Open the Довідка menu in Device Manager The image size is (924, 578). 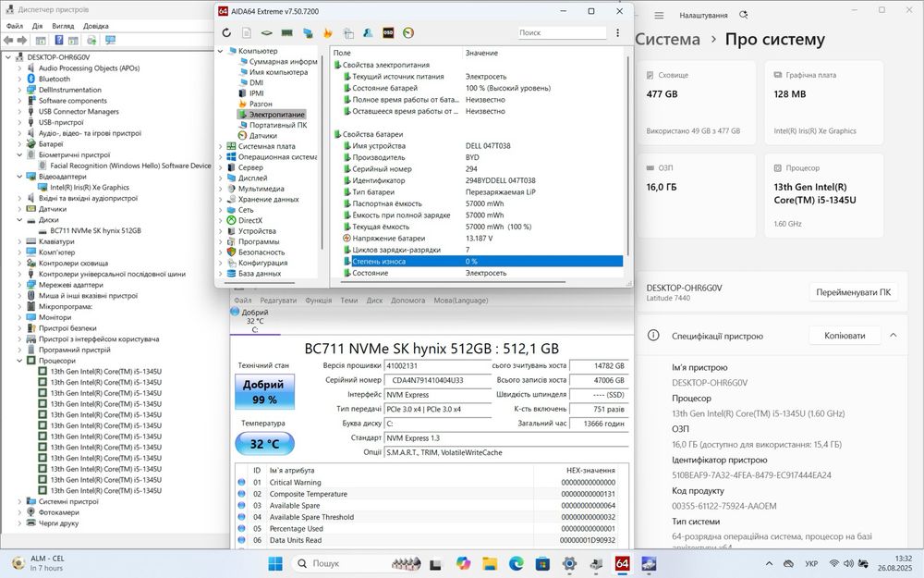(95, 26)
